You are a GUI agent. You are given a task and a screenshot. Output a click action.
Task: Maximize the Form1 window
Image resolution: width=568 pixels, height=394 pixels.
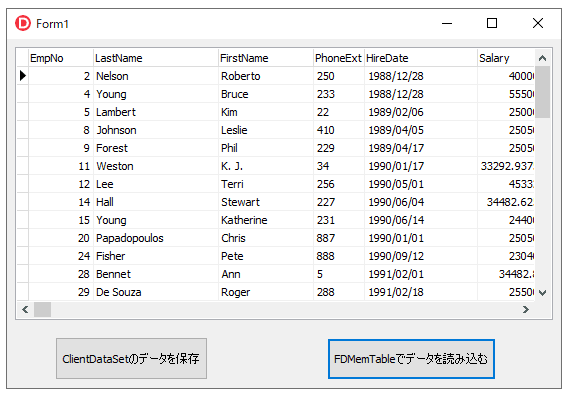492,24
